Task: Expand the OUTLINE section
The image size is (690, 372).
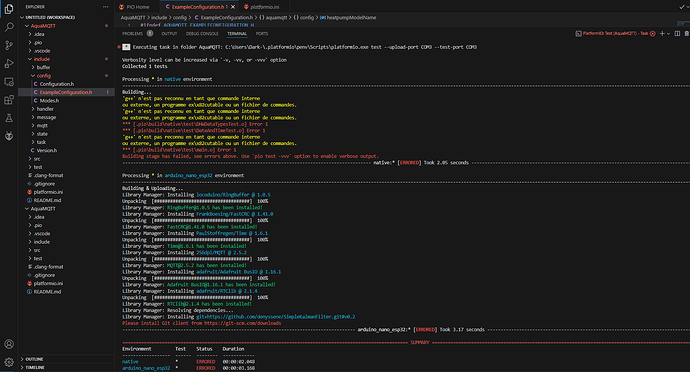Action: point(66,359)
